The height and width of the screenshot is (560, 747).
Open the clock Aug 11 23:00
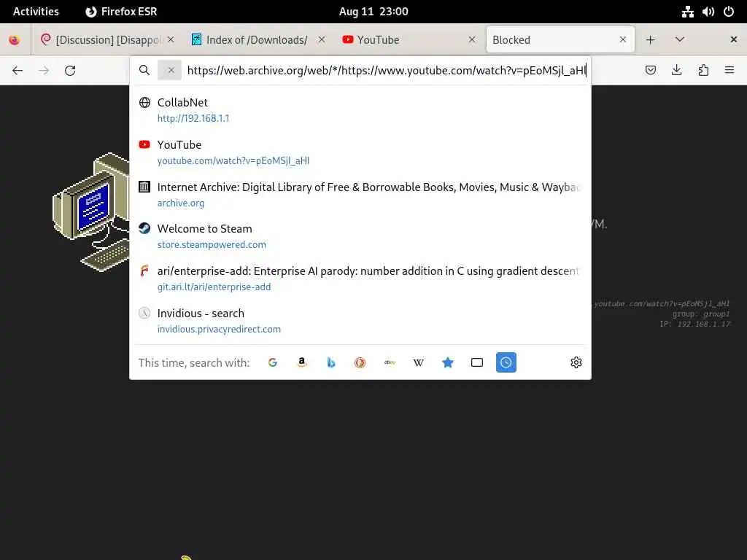tap(373, 12)
